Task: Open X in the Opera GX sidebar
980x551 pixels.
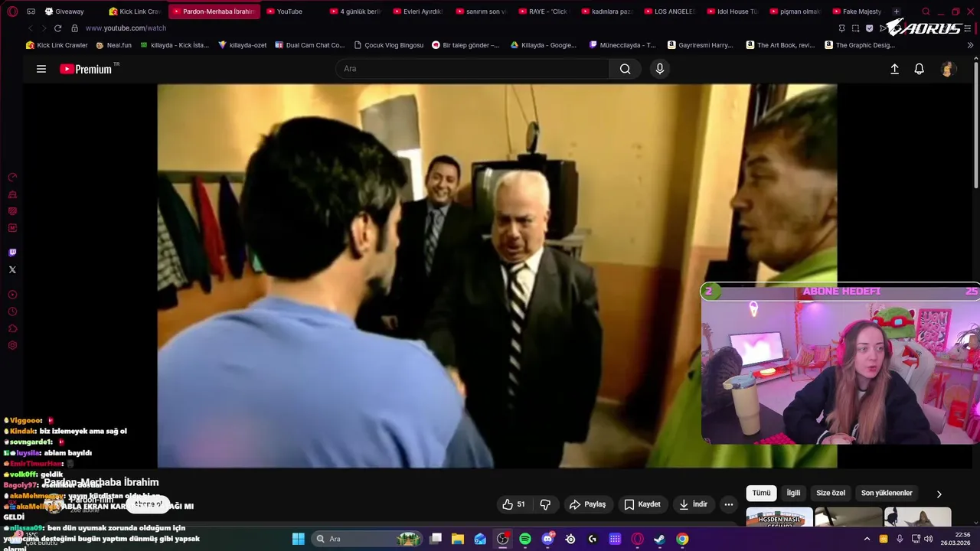Action: point(12,269)
